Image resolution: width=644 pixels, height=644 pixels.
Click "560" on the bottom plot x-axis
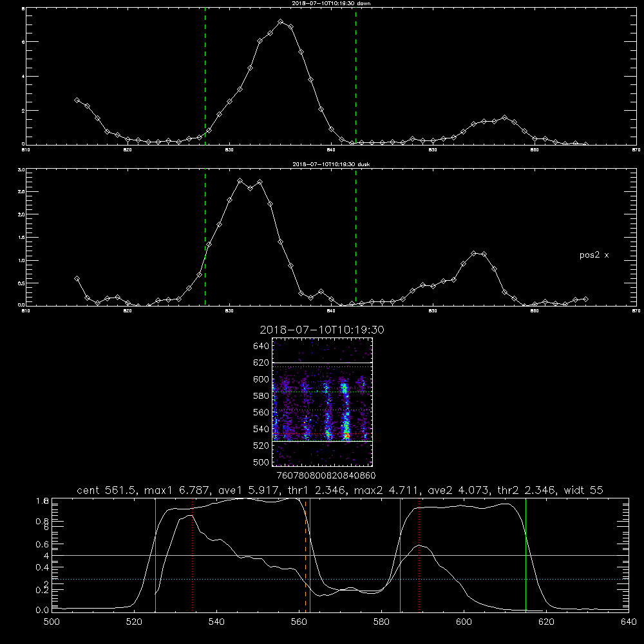[299, 622]
